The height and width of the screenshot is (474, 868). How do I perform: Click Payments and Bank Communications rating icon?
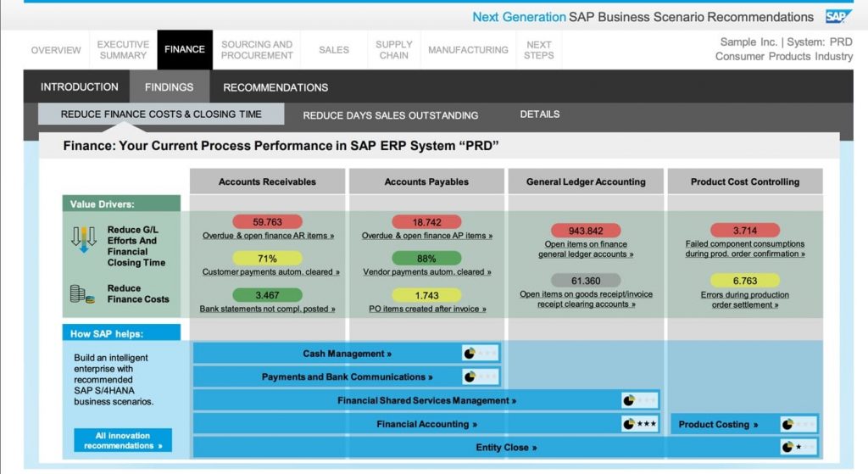pos(481,377)
